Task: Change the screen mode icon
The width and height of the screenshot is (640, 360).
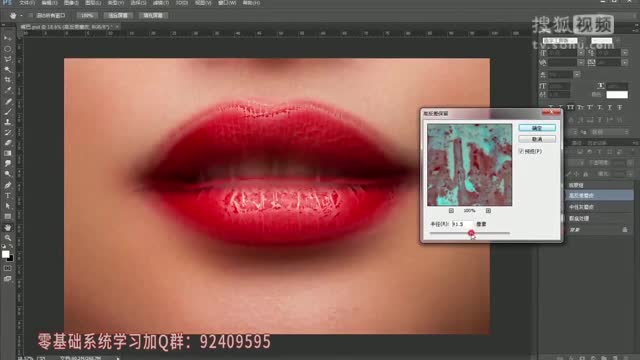Action: click(7, 279)
